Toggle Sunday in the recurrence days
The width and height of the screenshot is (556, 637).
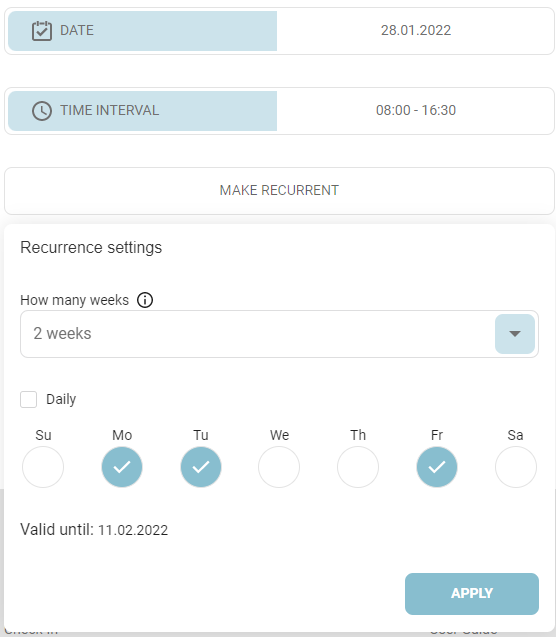43,467
